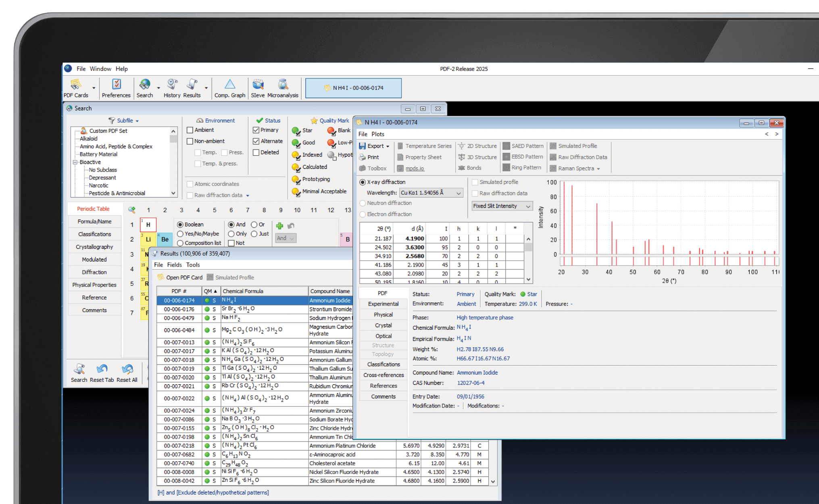Click Open PDF Card button
The width and height of the screenshot is (819, 504).
180,277
